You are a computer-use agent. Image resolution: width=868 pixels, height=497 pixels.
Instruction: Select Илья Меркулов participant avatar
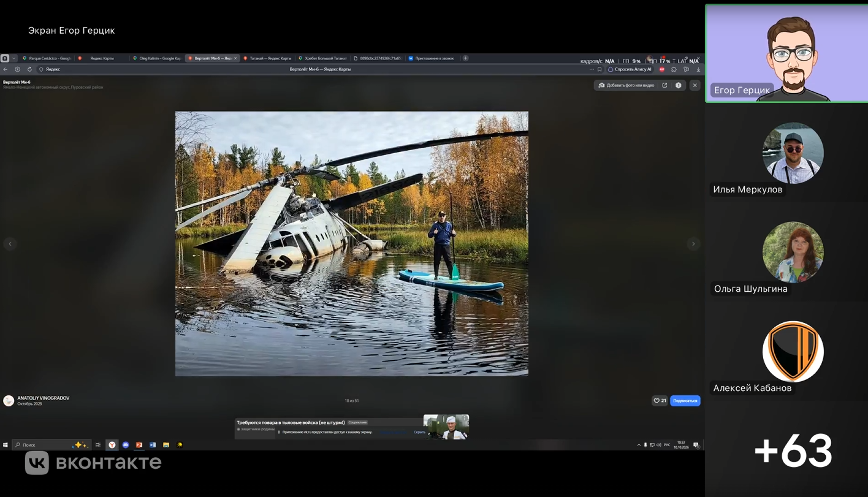793,153
